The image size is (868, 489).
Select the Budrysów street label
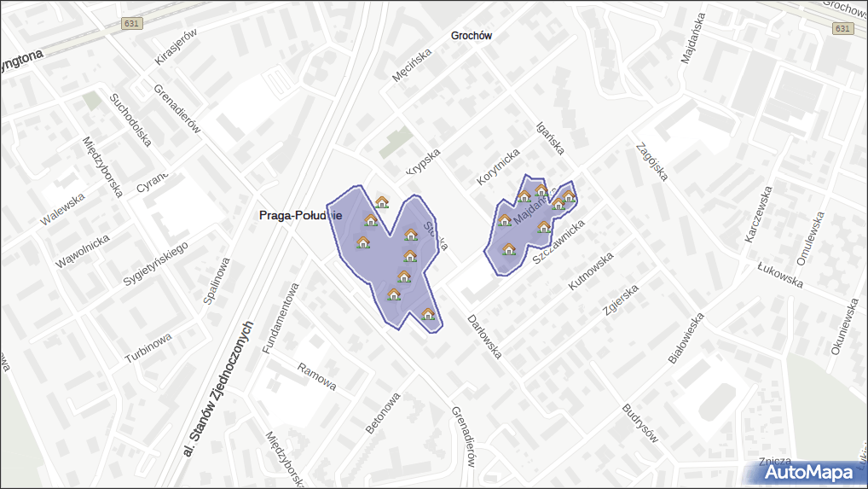click(640, 423)
